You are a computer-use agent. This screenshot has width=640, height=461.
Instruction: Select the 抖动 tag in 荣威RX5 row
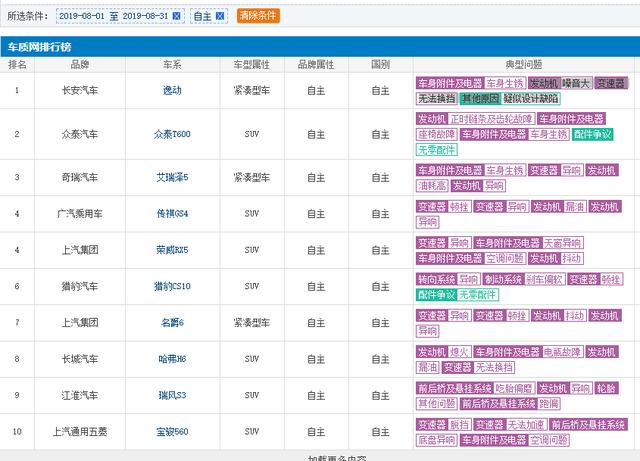coord(571,258)
